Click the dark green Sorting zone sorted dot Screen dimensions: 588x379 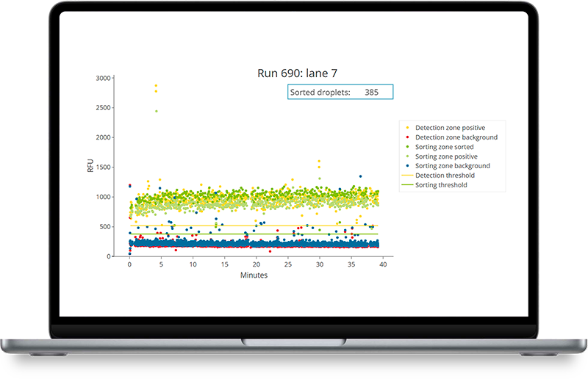tap(407, 147)
